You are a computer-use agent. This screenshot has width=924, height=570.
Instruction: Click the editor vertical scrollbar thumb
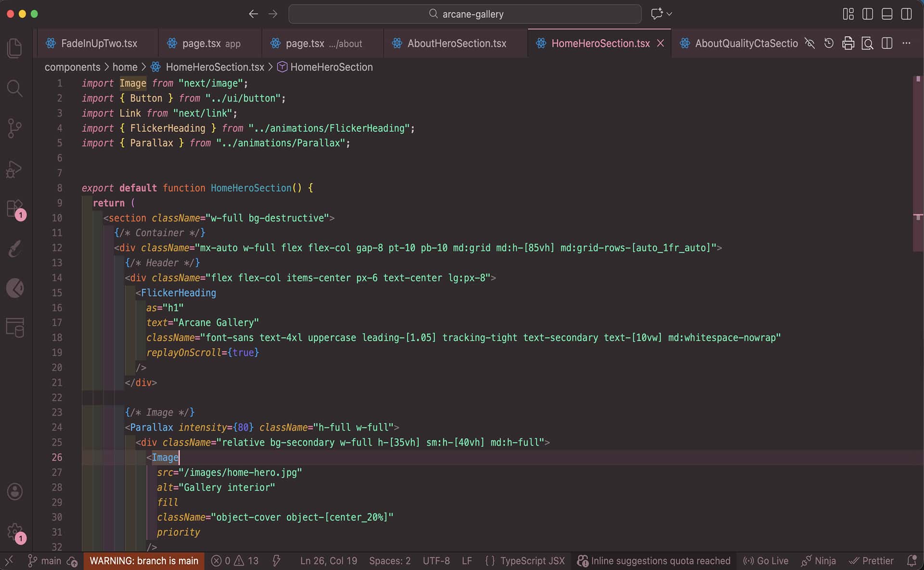[x=918, y=164]
